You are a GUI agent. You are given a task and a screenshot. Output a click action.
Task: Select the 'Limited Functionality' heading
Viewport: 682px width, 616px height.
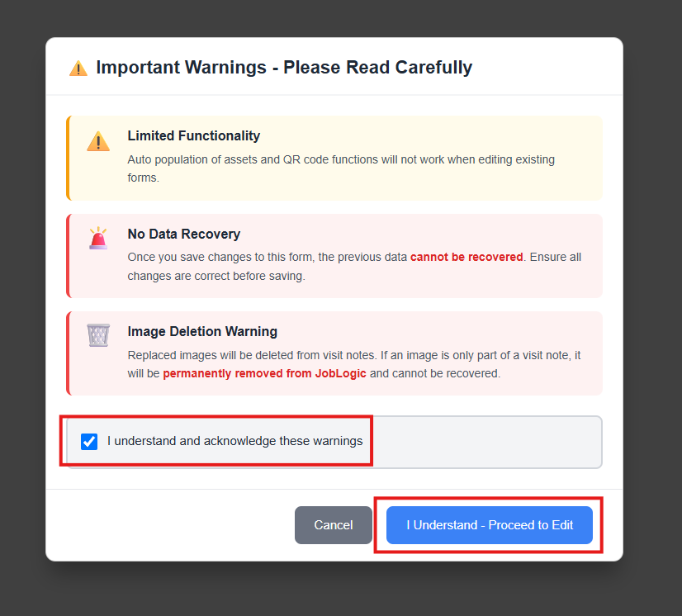click(x=193, y=135)
